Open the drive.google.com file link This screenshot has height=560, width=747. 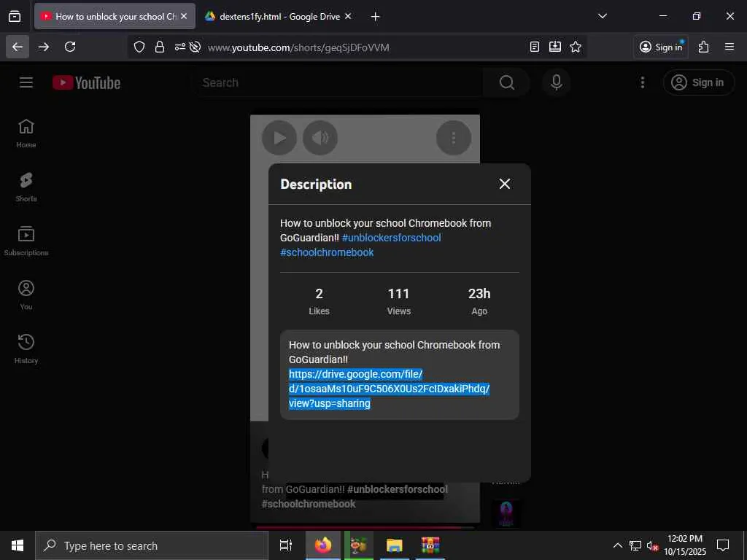389,389
